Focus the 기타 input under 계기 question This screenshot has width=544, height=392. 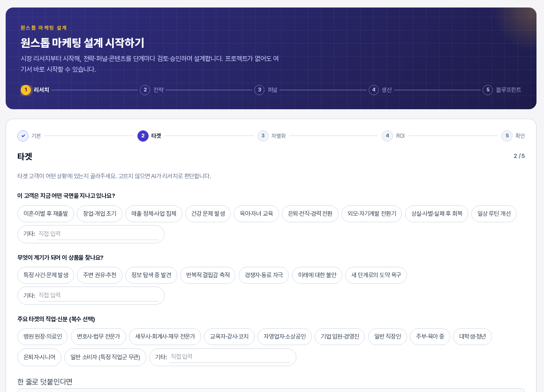tap(98, 295)
